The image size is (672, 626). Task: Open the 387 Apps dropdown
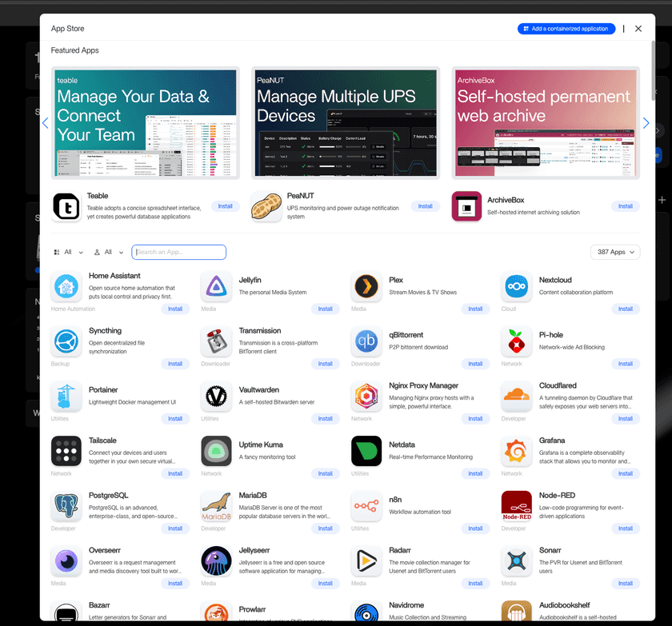615,252
